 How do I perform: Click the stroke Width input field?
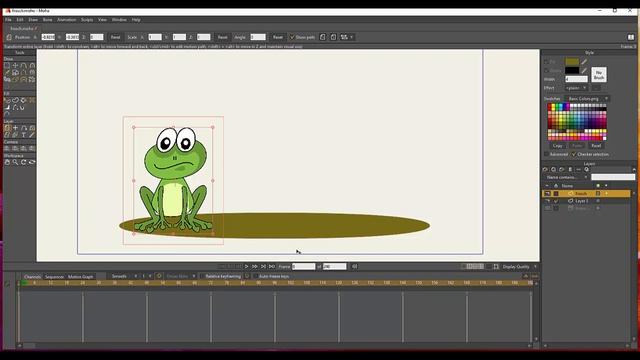(576, 79)
